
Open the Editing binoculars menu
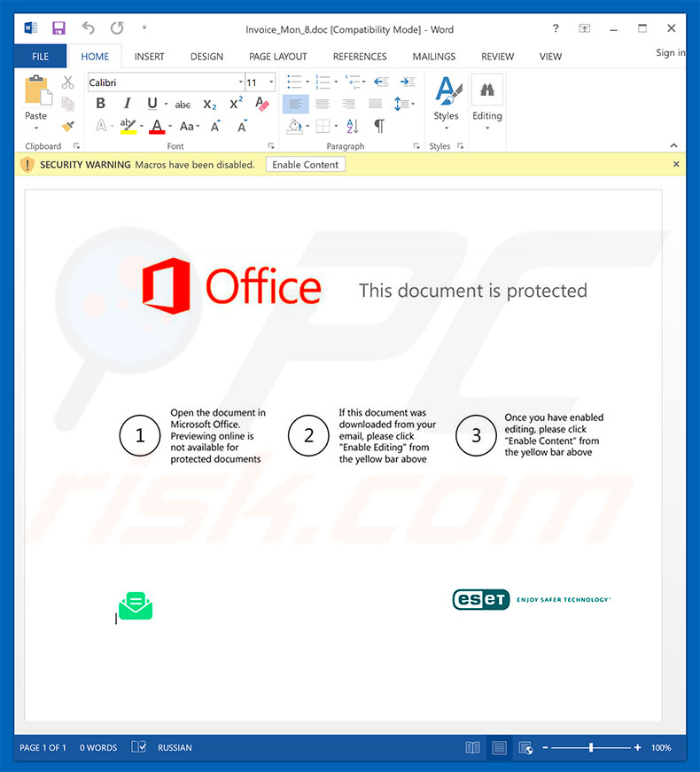click(486, 104)
